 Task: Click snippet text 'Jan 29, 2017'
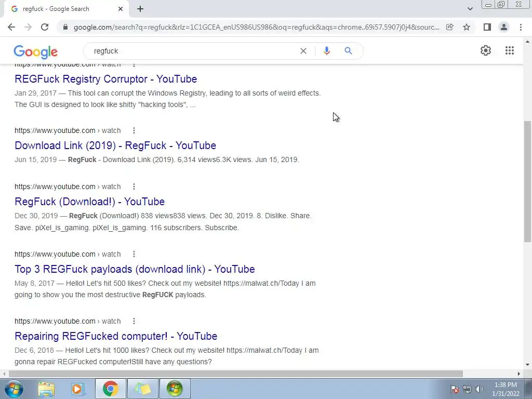(35, 94)
